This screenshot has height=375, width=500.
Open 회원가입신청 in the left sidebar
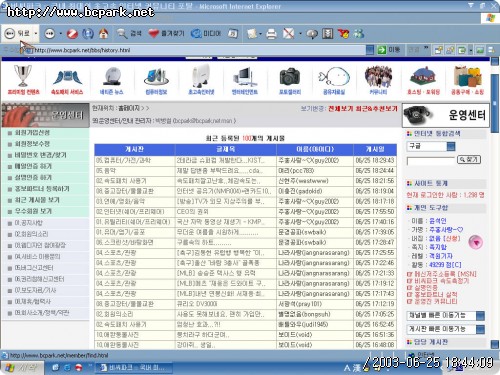32,133
